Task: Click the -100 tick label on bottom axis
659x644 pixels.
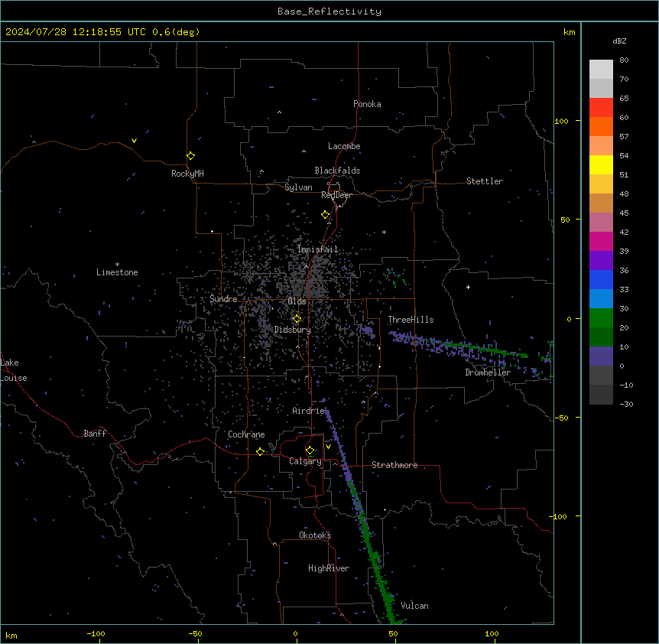Action: tap(96, 633)
